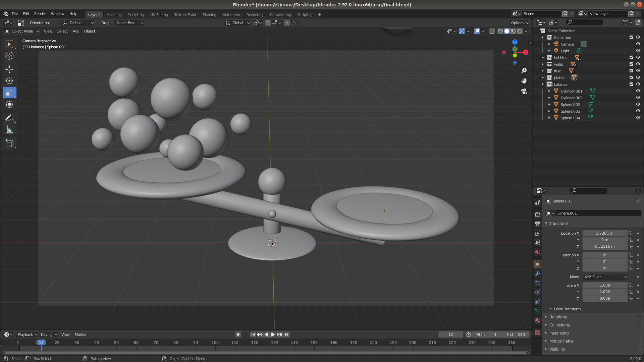Open the Modifier properties wrench tab

tap(538, 274)
